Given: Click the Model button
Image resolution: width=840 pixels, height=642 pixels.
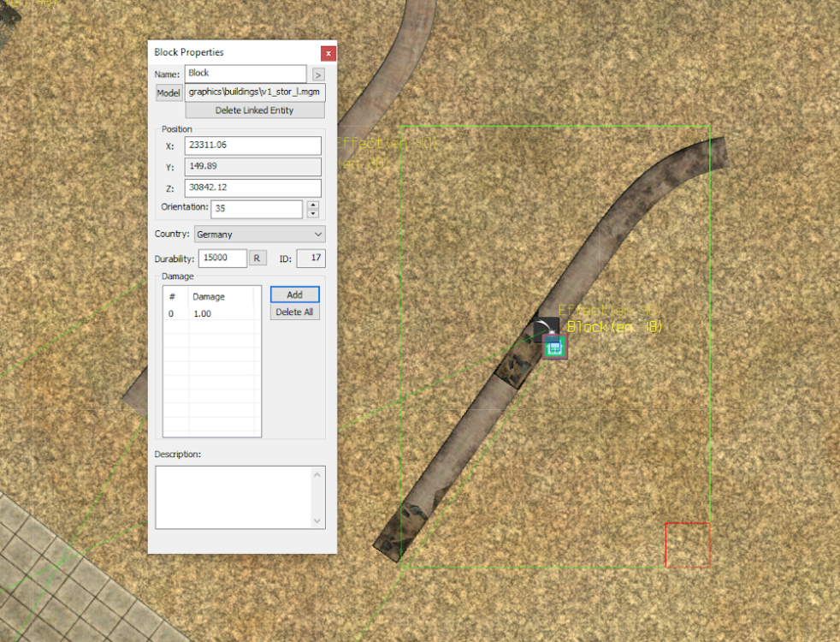Looking at the screenshot, I should click(x=169, y=92).
